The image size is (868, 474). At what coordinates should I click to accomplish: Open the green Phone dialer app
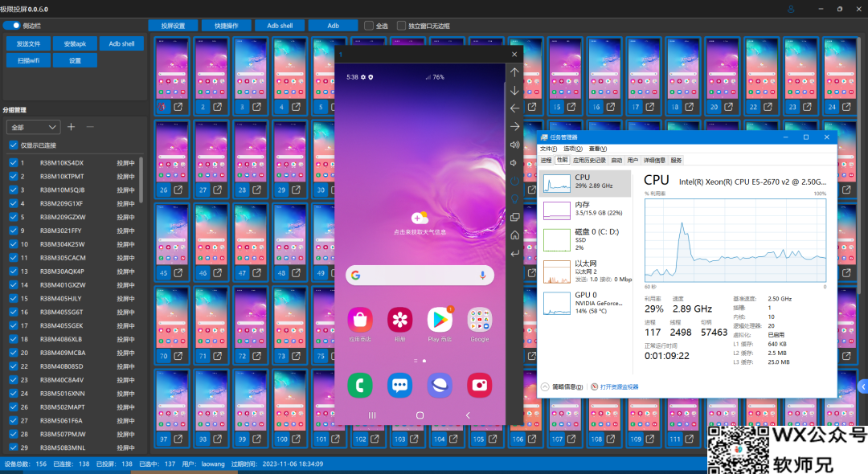pos(360,386)
